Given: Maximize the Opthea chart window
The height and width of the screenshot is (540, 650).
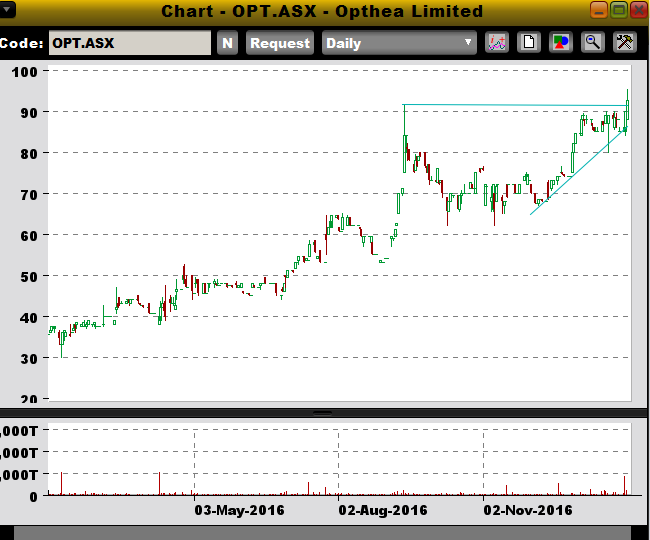Looking at the screenshot, I should pyautogui.click(x=619, y=10).
